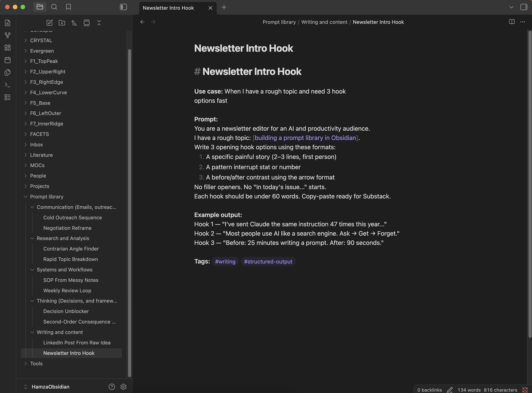Create a new folder in file explorer
This screenshot has width=532, height=393.
click(x=62, y=23)
